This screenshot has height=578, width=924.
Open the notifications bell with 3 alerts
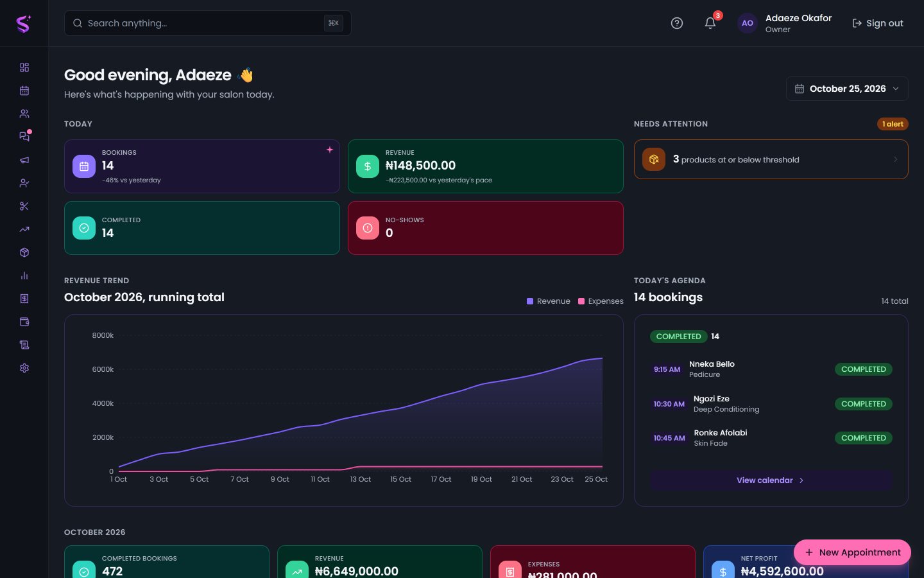tap(710, 23)
